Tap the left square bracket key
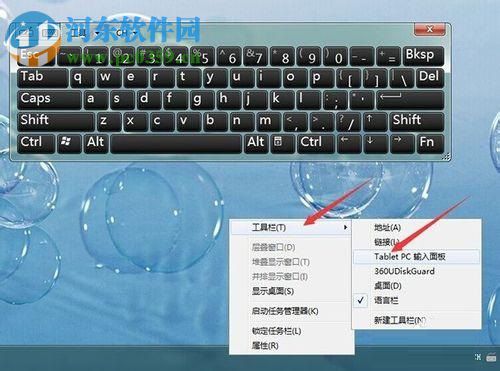The image size is (500, 371). 349,78
